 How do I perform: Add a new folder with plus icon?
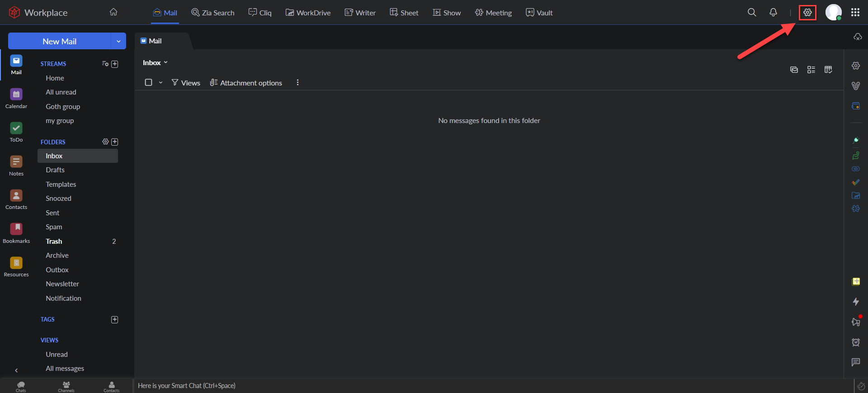coord(115,142)
